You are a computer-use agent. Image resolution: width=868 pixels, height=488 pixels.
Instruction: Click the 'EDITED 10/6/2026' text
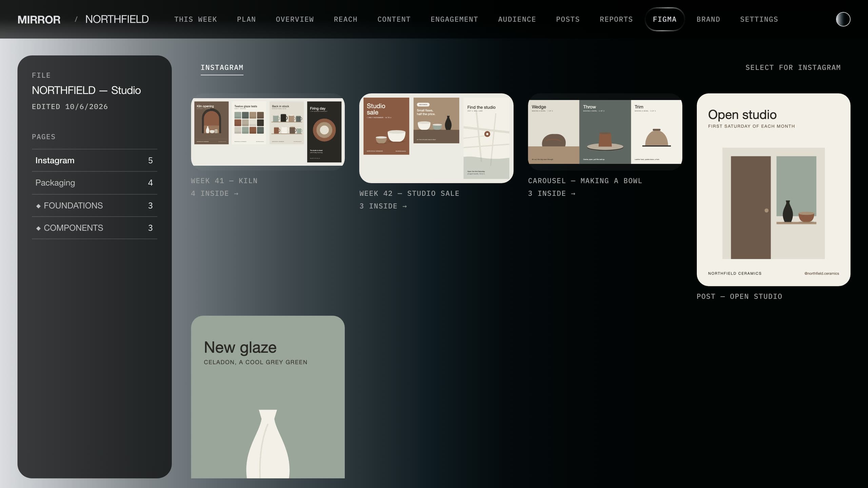(x=70, y=107)
